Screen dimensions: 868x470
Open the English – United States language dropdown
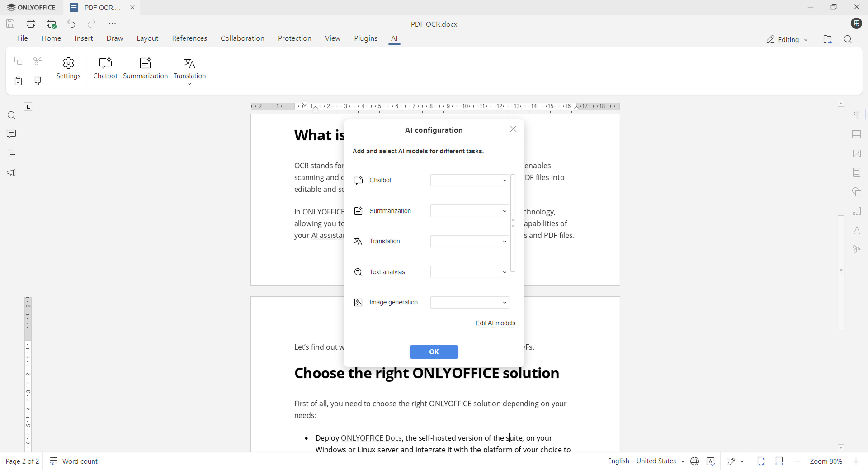tap(646, 461)
